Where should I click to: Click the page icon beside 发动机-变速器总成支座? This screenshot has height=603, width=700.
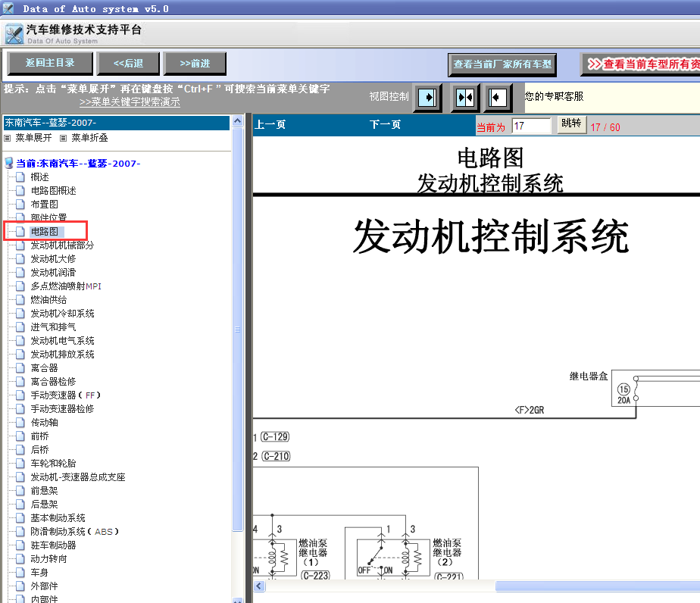pyautogui.click(x=20, y=477)
